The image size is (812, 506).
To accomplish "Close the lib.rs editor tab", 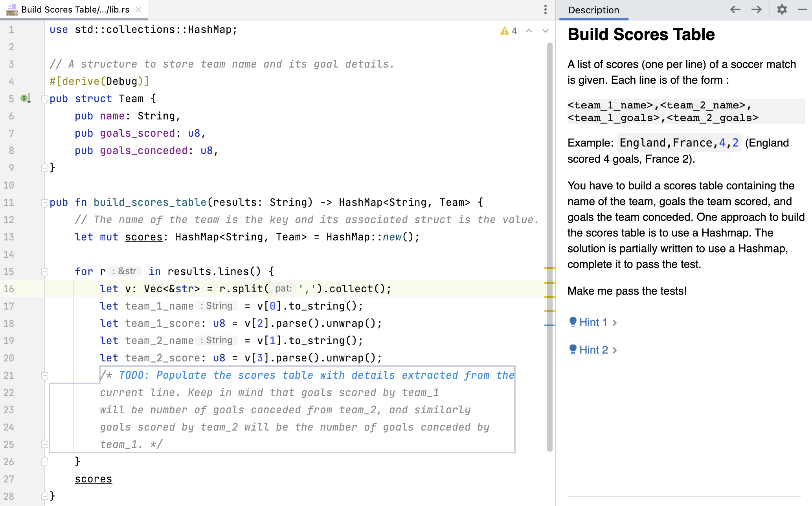I will [138, 9].
